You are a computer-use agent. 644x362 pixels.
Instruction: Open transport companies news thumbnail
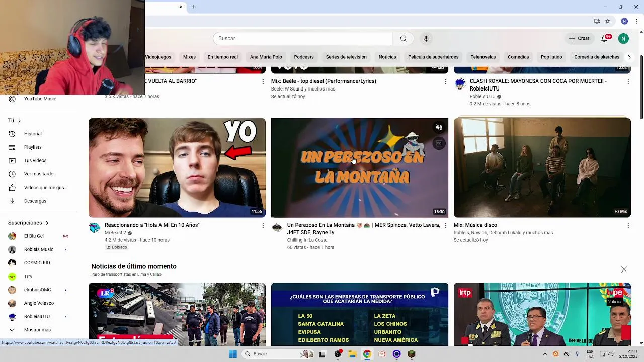click(360, 314)
